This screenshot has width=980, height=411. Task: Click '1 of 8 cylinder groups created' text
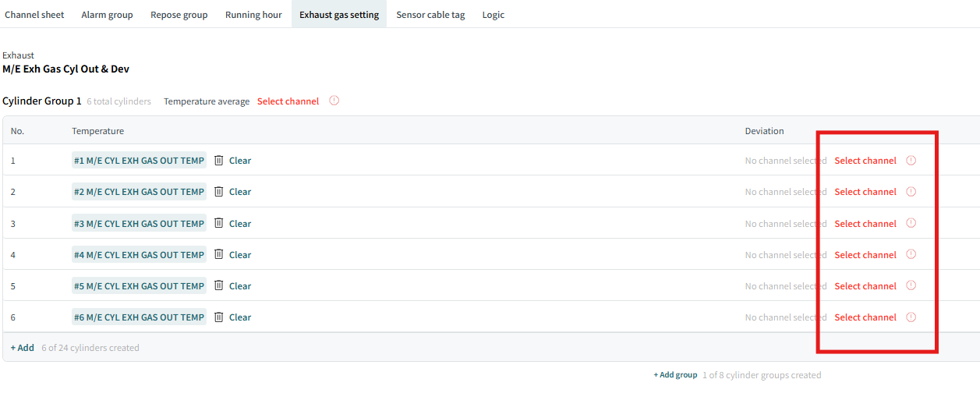click(x=762, y=375)
